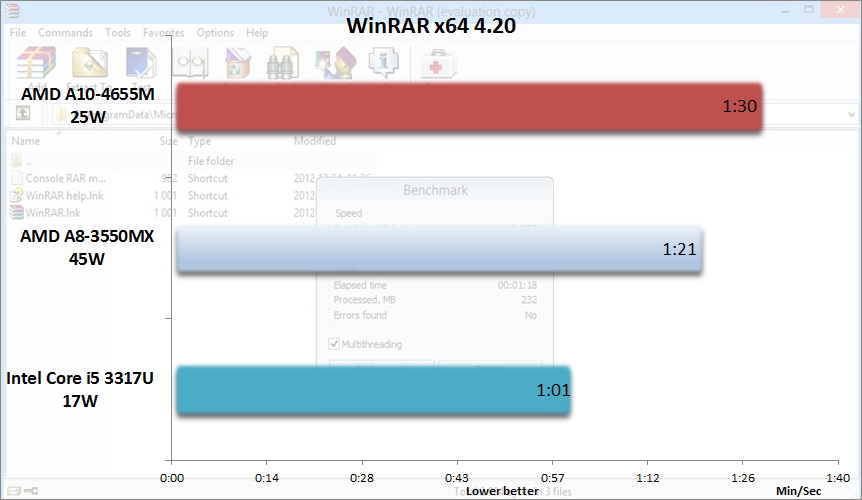Sort by the Modified column header
Image resolution: width=862 pixels, height=500 pixels.
(x=314, y=141)
